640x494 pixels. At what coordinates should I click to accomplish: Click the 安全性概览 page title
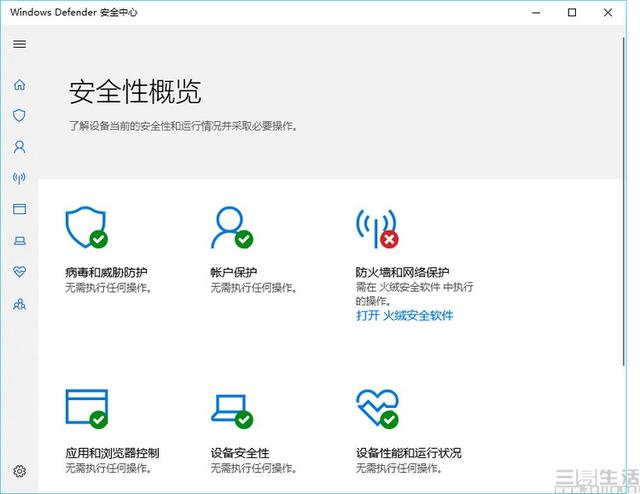click(x=135, y=91)
